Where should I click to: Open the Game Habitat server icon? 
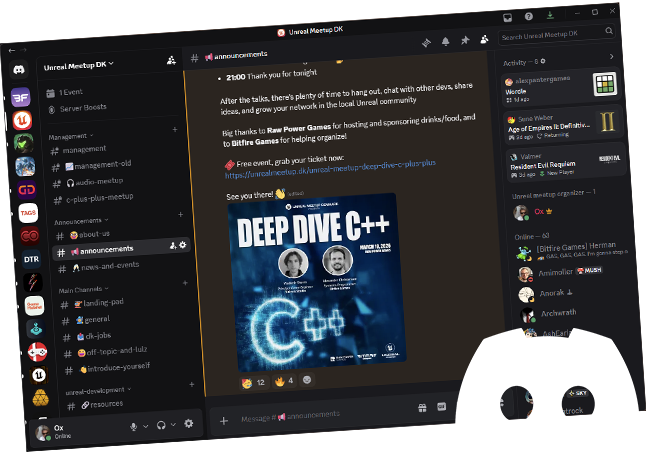[x=34, y=306]
